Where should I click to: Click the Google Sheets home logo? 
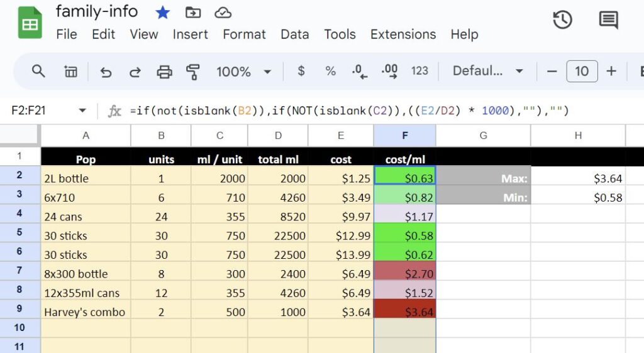[30, 23]
